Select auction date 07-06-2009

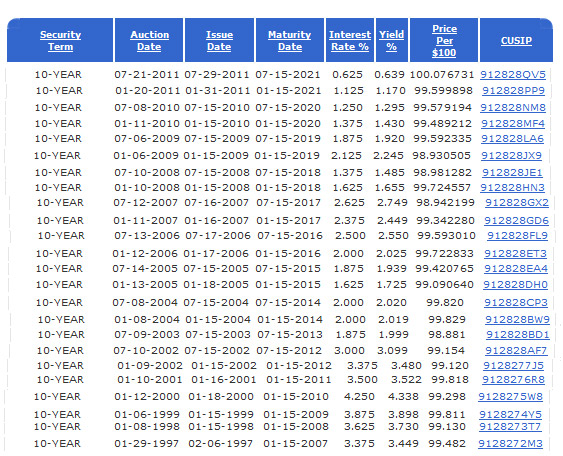tap(146, 139)
